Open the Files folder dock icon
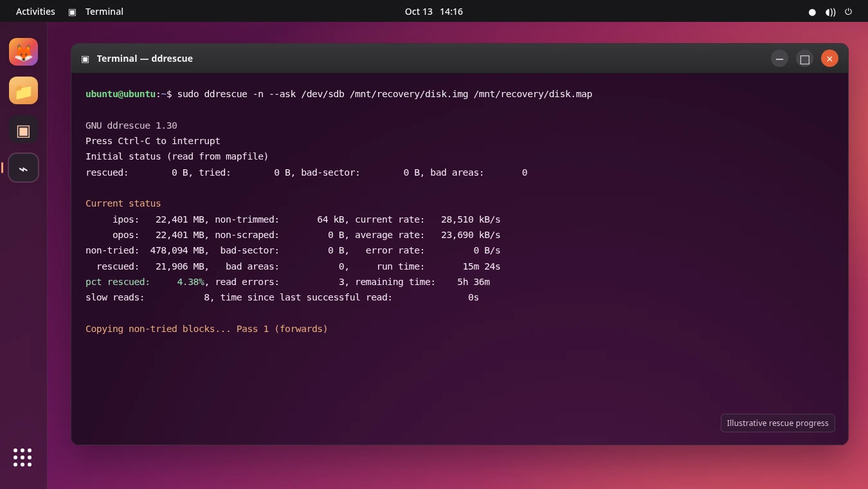Screen dimensions: 868x489 pyautogui.click(x=23, y=91)
